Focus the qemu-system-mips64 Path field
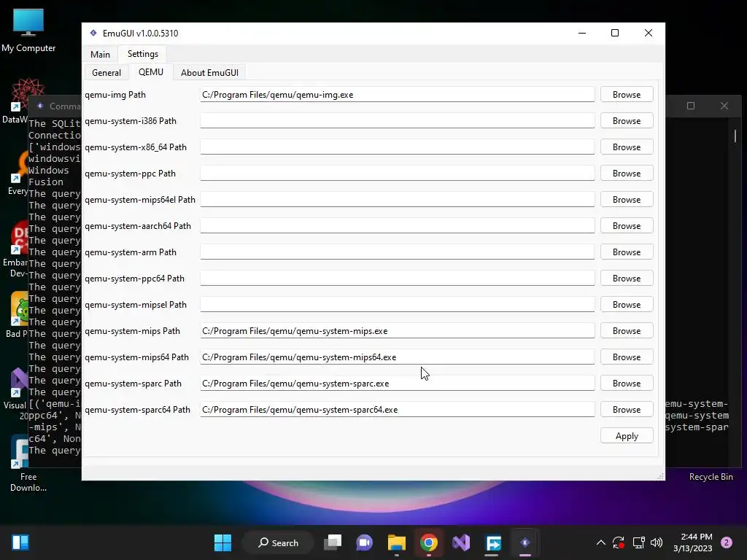Screen dimensions: 747x560 (x=398, y=357)
